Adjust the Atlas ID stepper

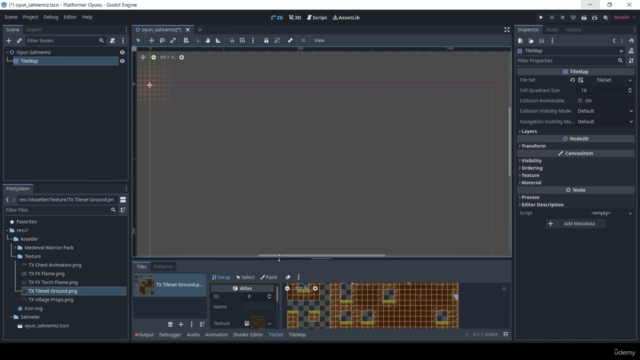[x=269, y=296]
